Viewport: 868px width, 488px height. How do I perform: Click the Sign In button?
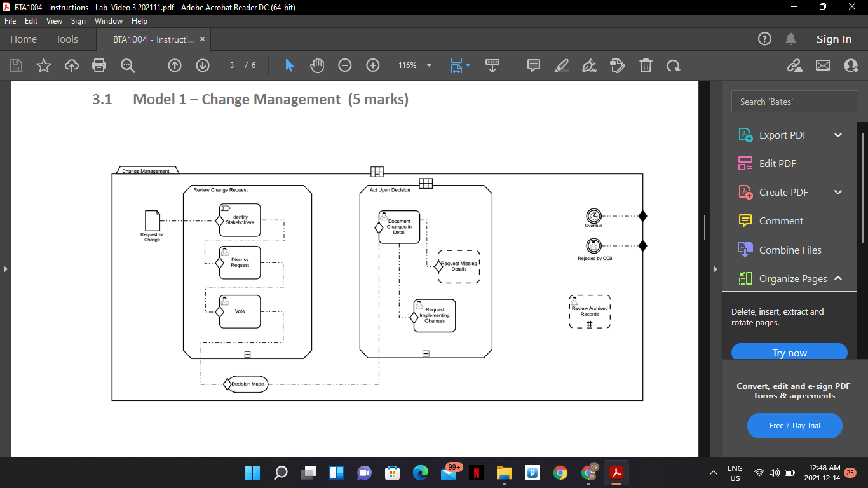coord(834,39)
